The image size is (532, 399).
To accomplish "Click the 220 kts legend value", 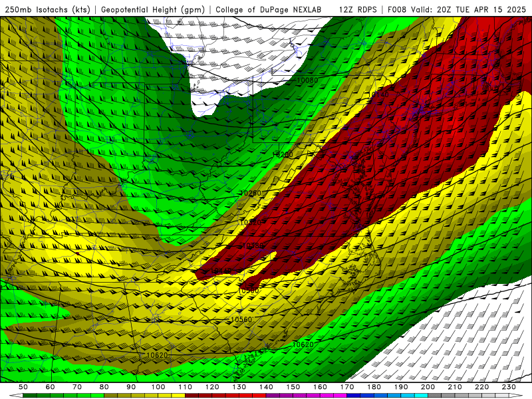I will point(481,387).
